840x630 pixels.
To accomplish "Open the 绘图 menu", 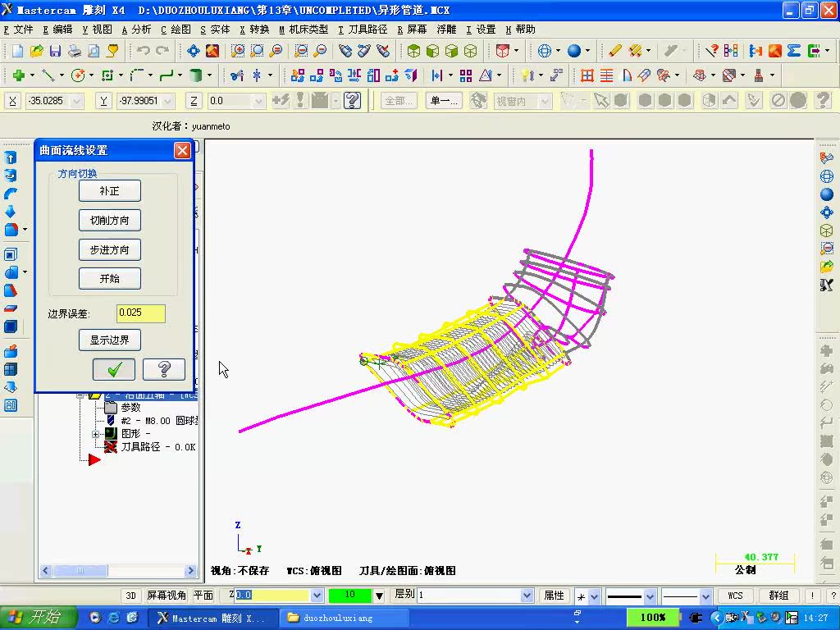I will [x=176, y=30].
